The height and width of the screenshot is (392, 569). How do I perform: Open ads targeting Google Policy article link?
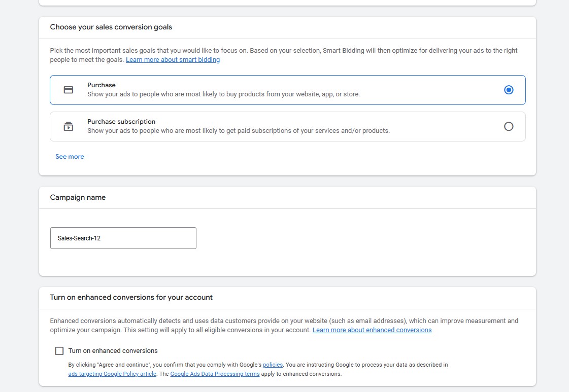[112, 374]
